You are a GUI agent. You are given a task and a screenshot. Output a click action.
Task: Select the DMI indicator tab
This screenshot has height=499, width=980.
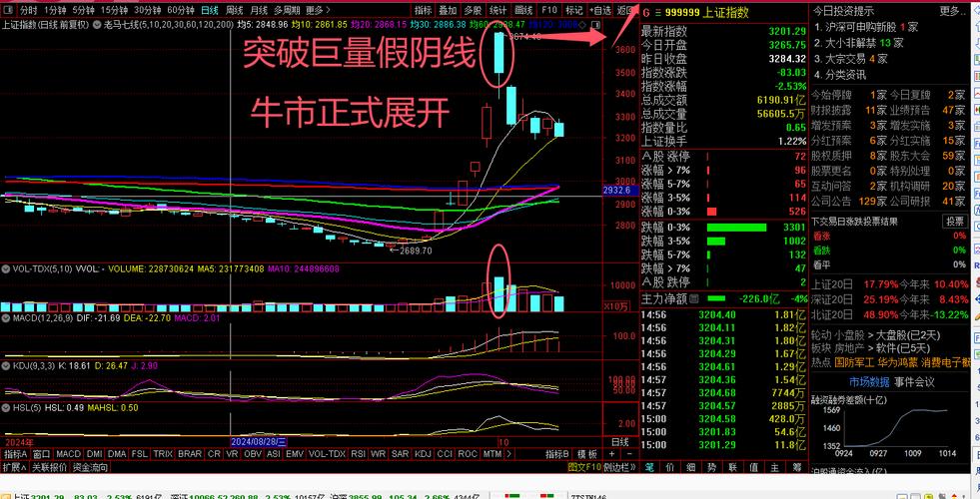click(x=95, y=454)
